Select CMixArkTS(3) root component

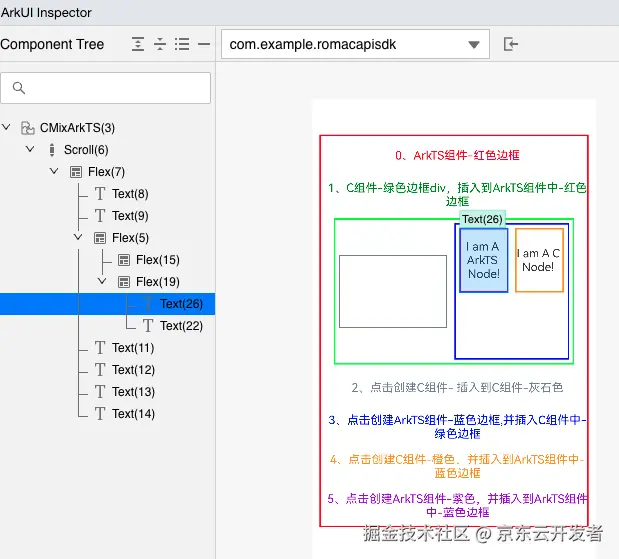(77, 128)
